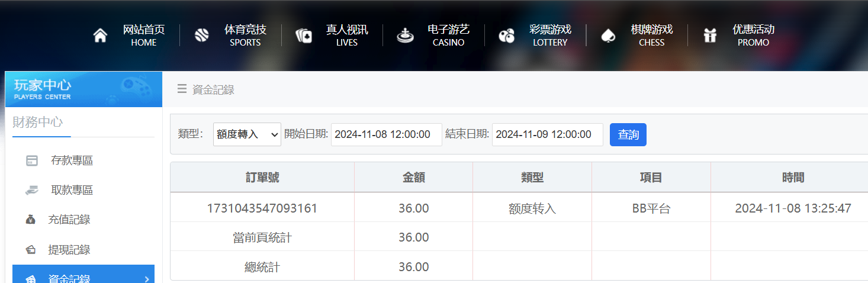Click the spade icon for 棋牌游戏 CHESS

pyautogui.click(x=608, y=36)
